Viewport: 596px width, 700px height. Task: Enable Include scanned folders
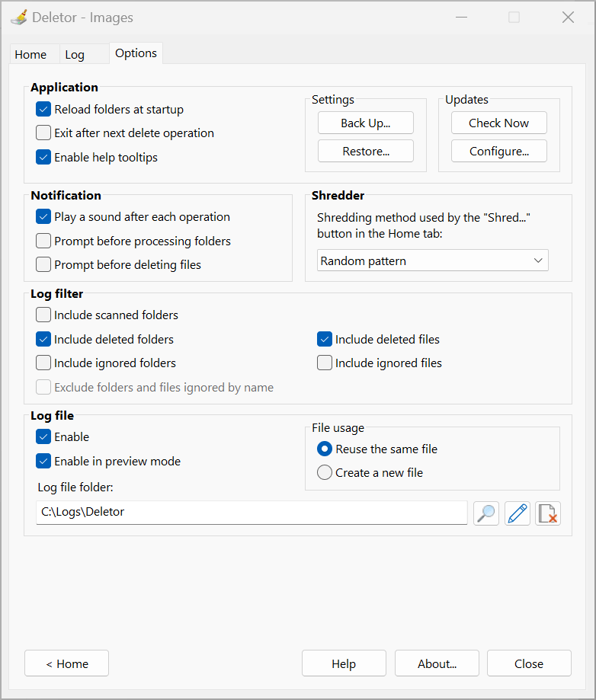tap(43, 315)
